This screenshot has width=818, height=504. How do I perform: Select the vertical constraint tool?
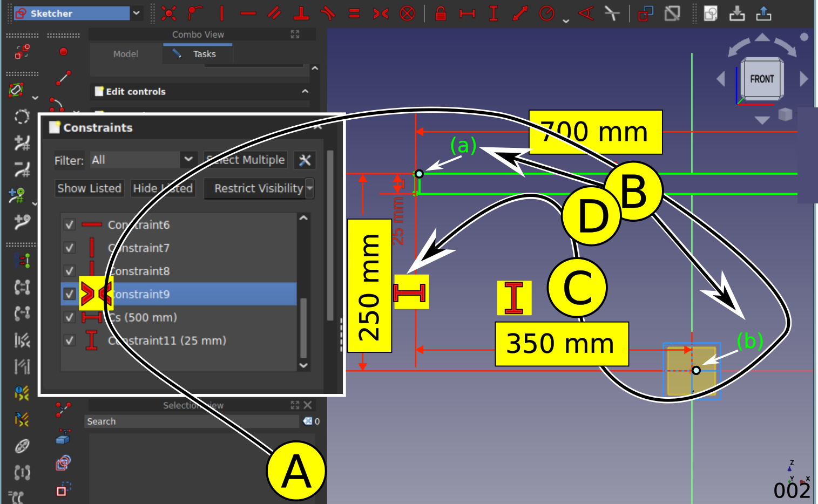pyautogui.click(x=221, y=13)
